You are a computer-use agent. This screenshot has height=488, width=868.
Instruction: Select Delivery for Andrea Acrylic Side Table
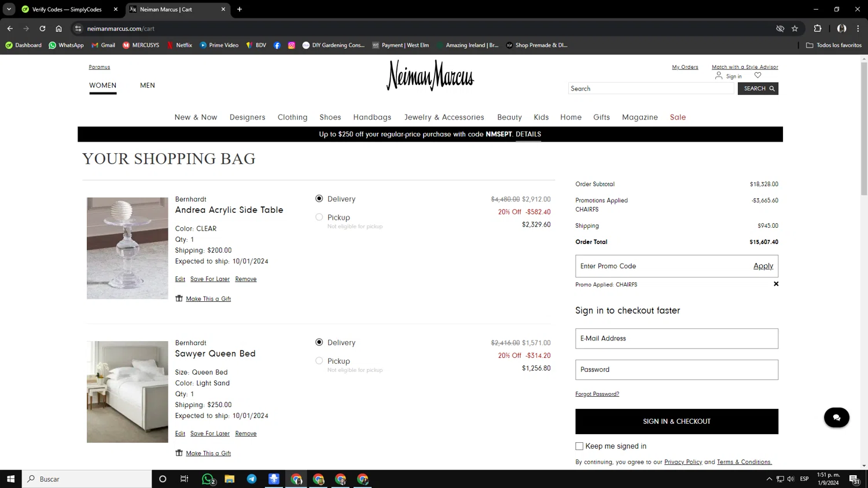(319, 198)
